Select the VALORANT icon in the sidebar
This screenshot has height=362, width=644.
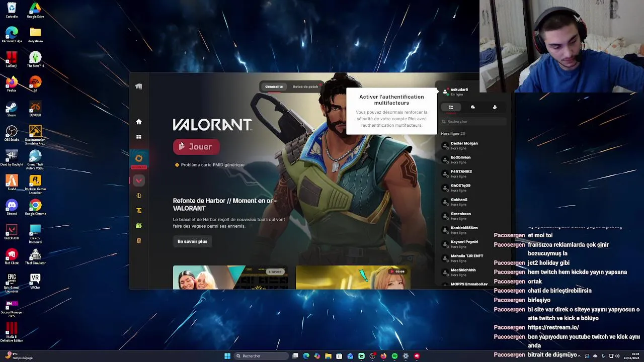click(x=139, y=180)
